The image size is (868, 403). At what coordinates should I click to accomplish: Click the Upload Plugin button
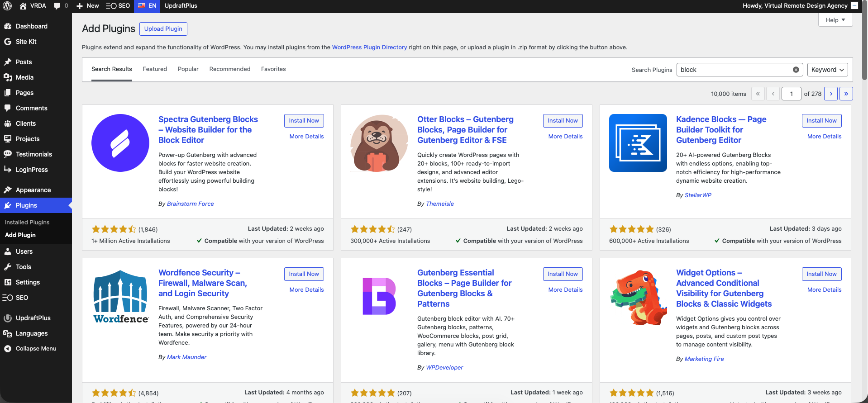163,29
